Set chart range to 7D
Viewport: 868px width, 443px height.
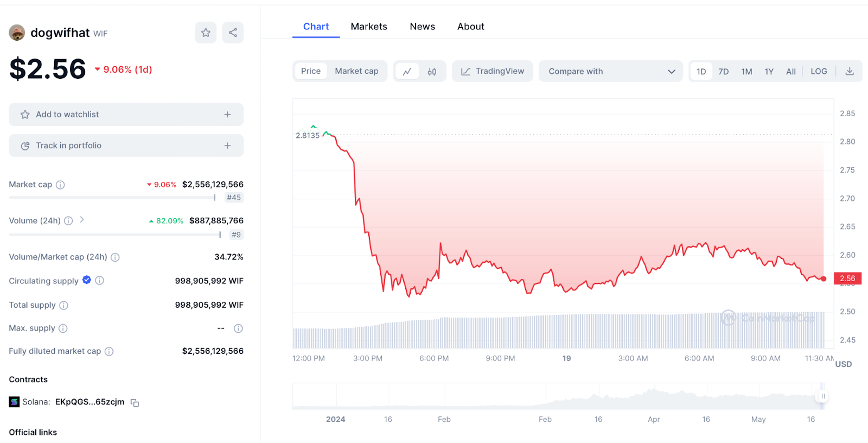[x=724, y=71]
